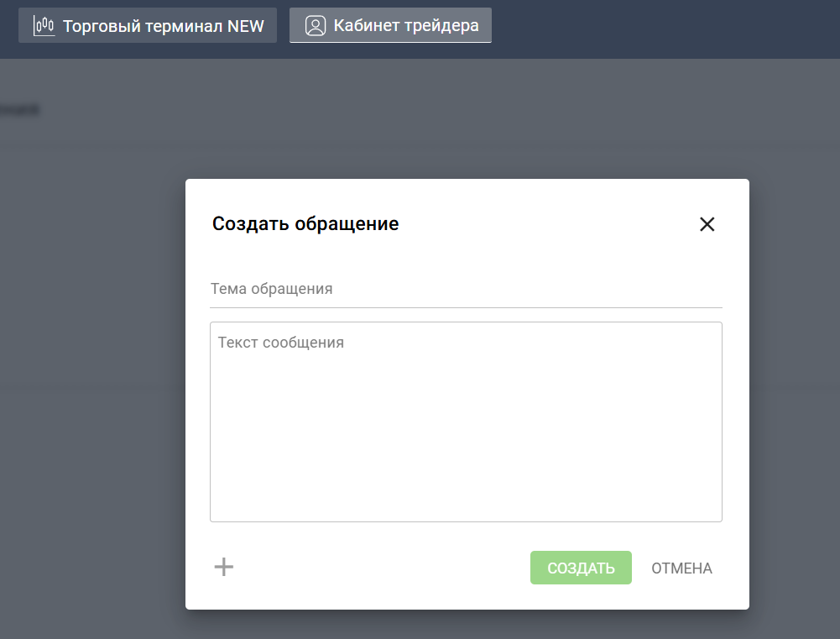Click the plus icon to attach file
This screenshot has width=840, height=639.
[x=224, y=567]
